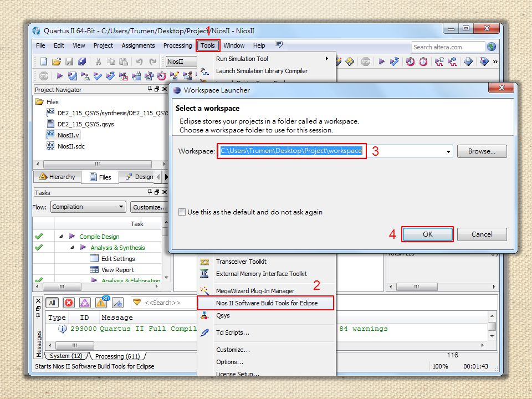Click the Redo arrow icon
Viewport: 532px width, 399px height.
[153, 62]
